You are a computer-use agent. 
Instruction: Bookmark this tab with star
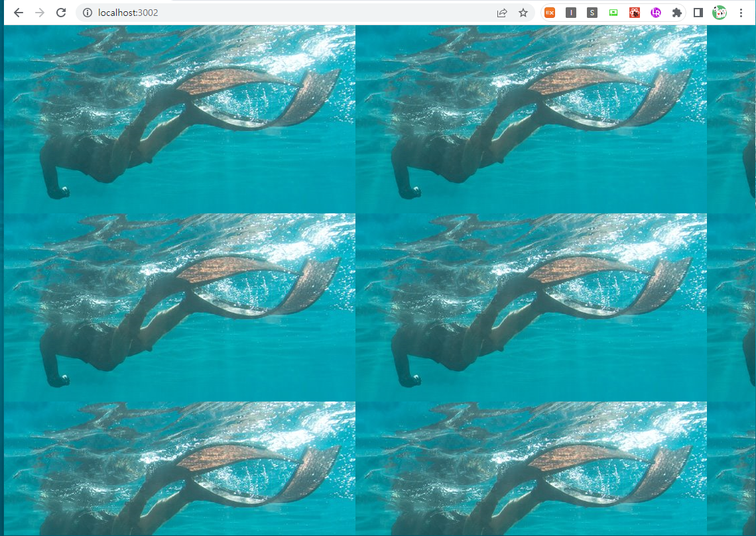(523, 13)
